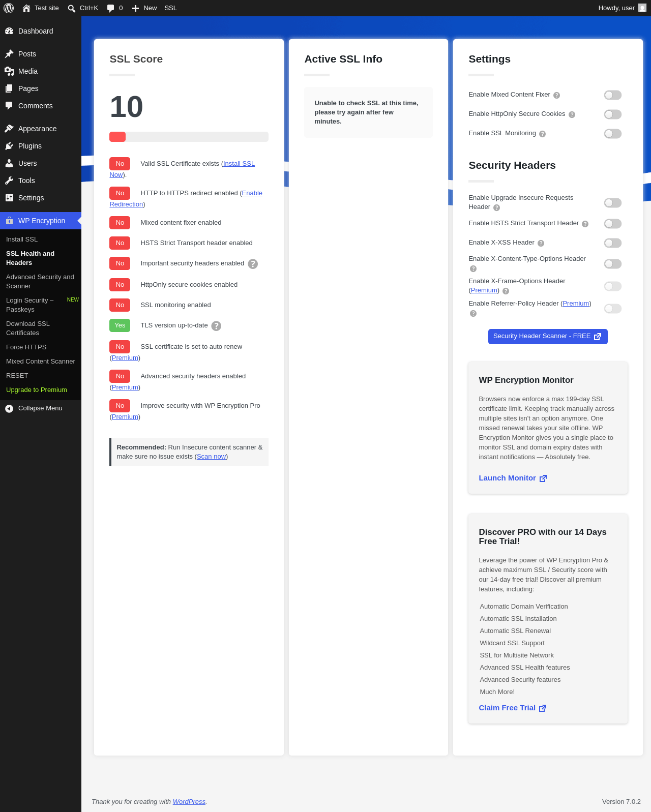Click Premium link beside Referrer-Policy Header
Viewport: 651px width, 812px height.
(576, 304)
